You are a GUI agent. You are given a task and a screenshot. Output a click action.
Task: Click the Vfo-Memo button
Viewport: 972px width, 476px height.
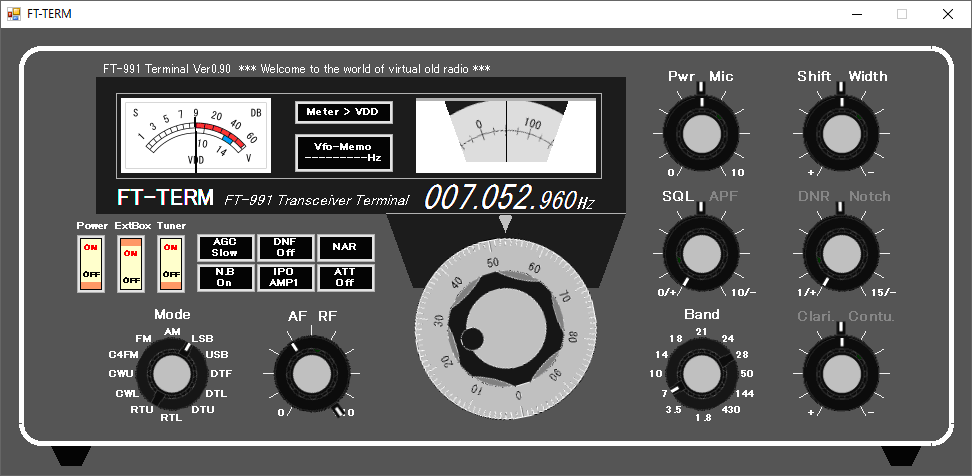[343, 152]
